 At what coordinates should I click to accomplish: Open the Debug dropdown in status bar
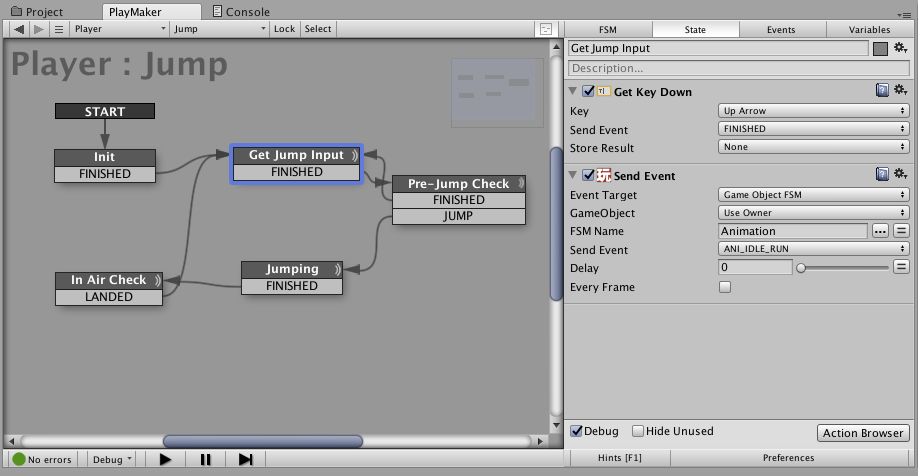coord(112,460)
